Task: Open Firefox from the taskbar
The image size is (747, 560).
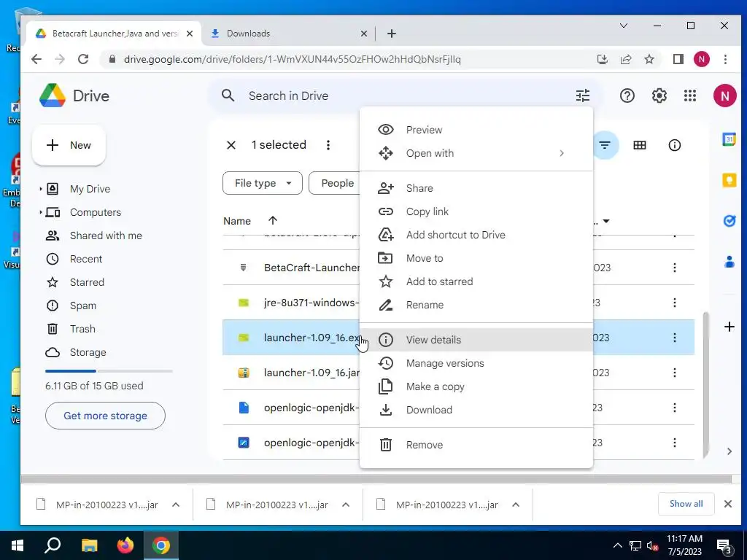Action: pos(125,545)
